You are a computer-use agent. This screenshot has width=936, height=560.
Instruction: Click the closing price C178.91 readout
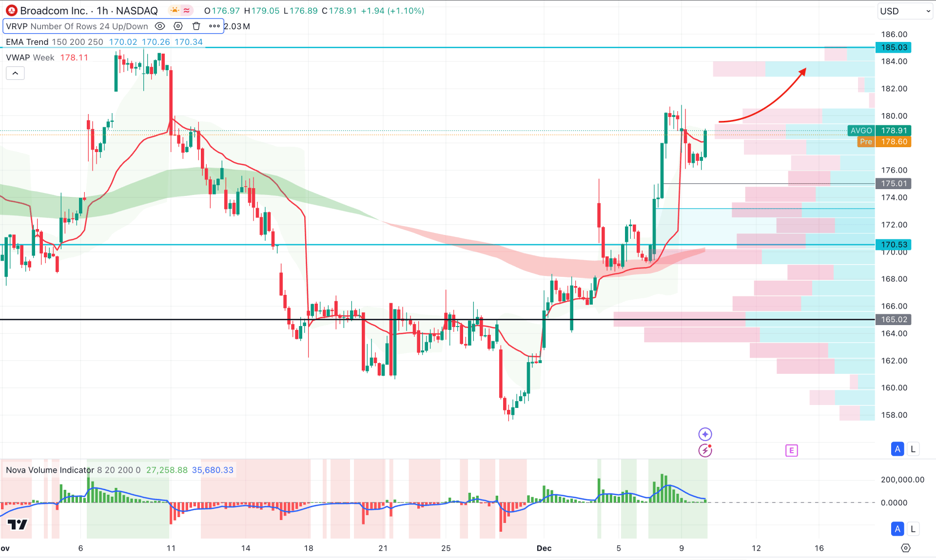(339, 11)
